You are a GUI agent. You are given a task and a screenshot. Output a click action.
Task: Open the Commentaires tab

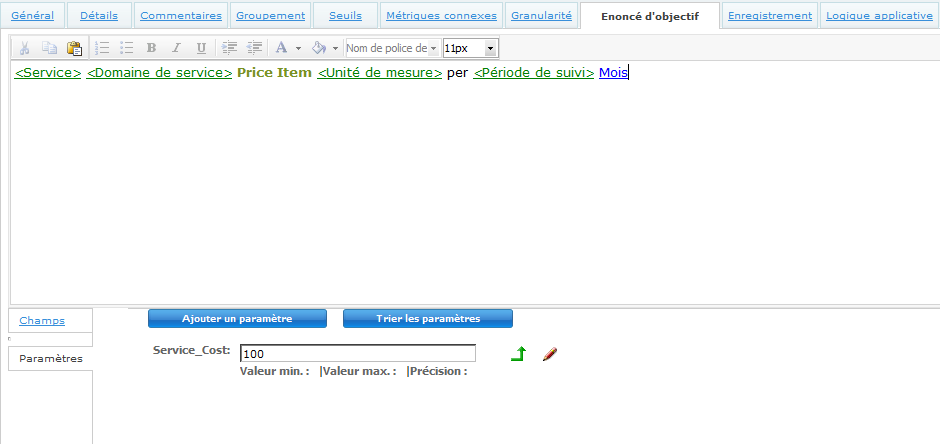tap(181, 16)
